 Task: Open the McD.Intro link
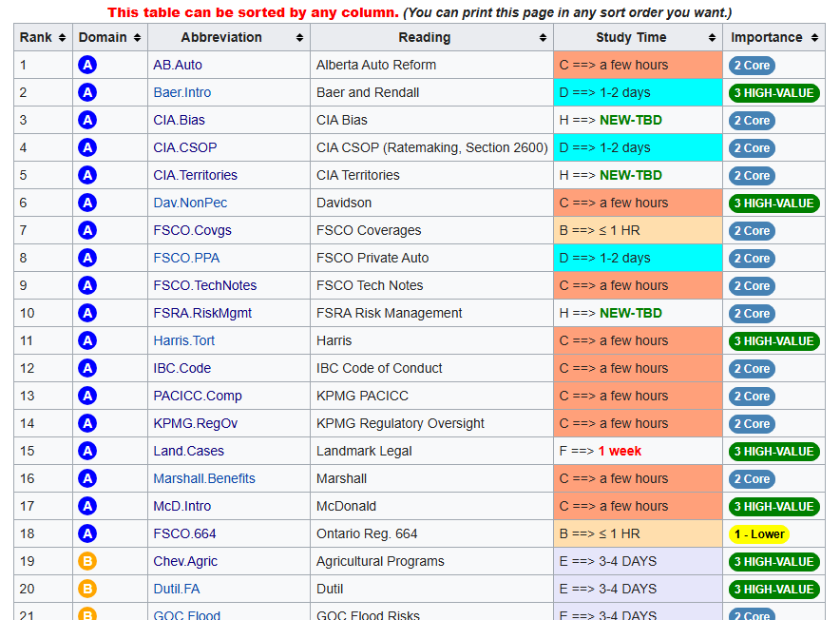coord(182,506)
